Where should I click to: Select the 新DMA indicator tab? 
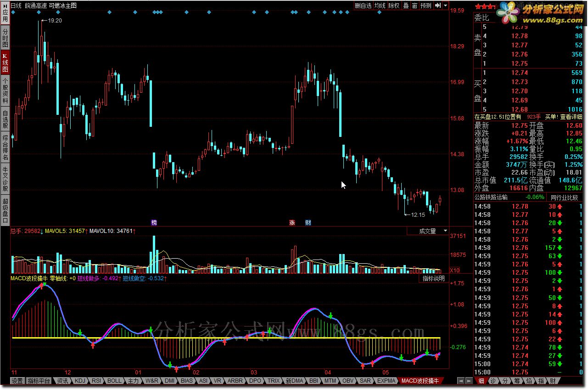294,381
